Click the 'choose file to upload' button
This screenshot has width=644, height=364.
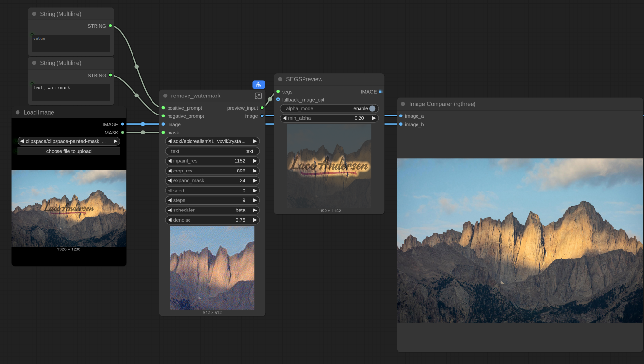69,151
